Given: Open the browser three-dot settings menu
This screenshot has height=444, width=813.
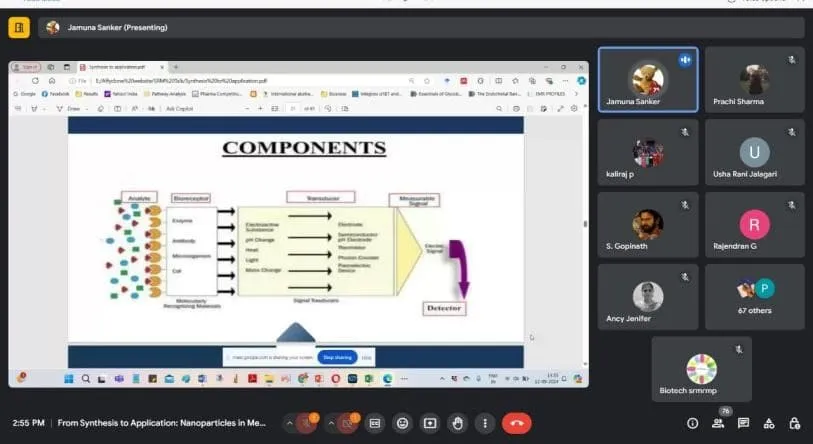Looking at the screenshot, I should 566,81.
